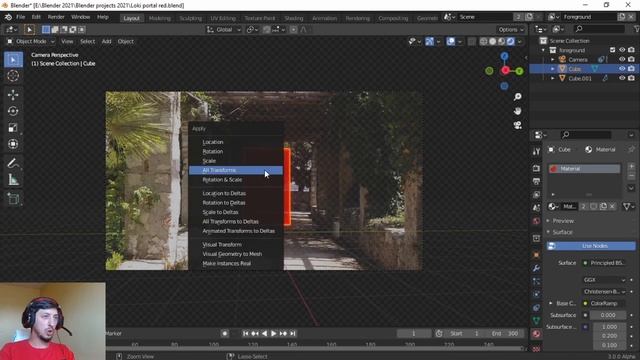This screenshot has height=360, width=640.
Task: Select the Scale tool
Action: point(13,128)
